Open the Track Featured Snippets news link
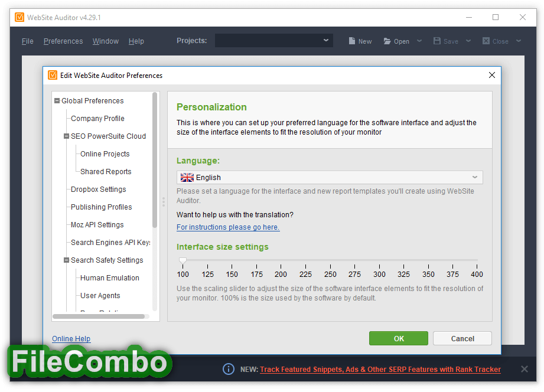The height and width of the screenshot is (392, 544). (380, 369)
